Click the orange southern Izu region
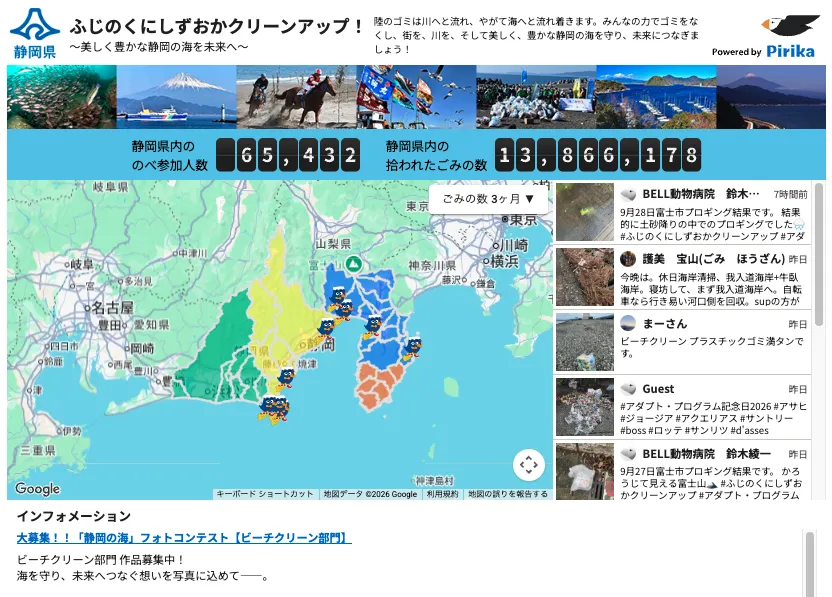The image size is (832, 597). [x=379, y=385]
